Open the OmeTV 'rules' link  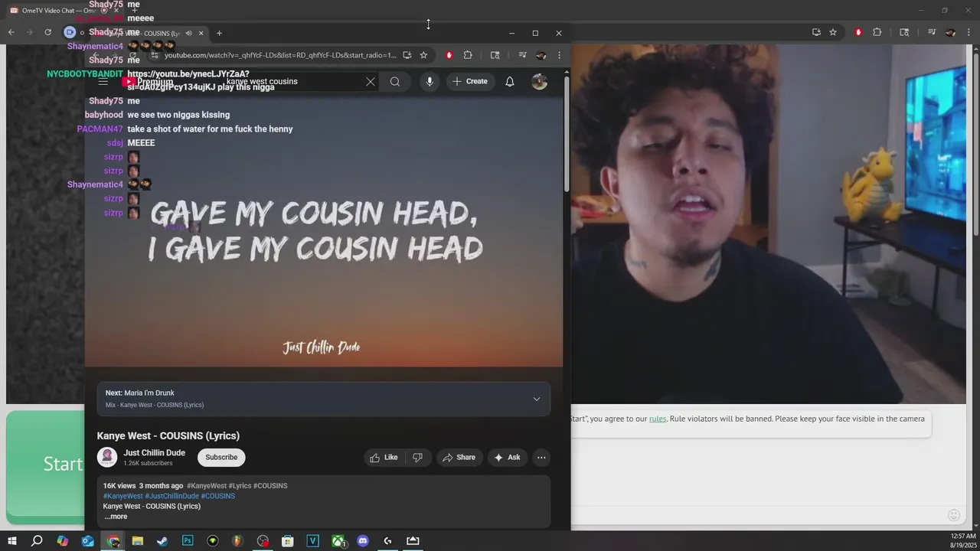658,419
